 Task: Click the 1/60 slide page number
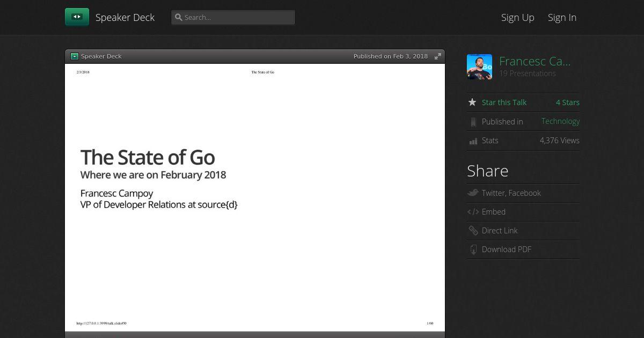click(430, 324)
